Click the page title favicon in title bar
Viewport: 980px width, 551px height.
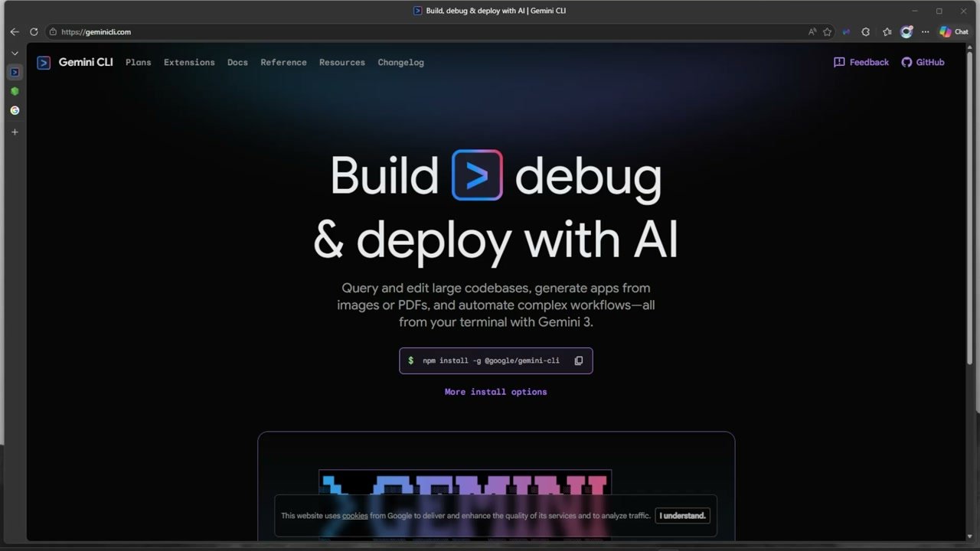417,11
